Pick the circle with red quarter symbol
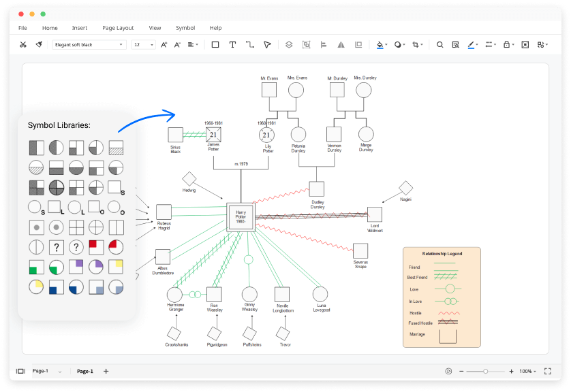Image resolution: width=571 pixels, height=392 pixels. tap(116, 247)
